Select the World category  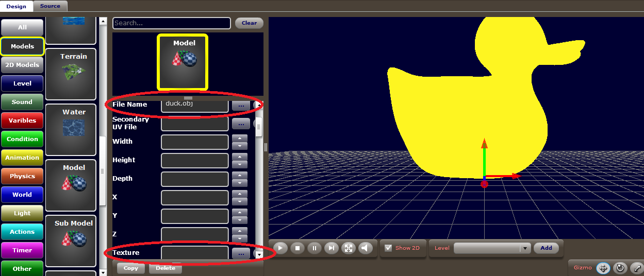click(x=22, y=195)
